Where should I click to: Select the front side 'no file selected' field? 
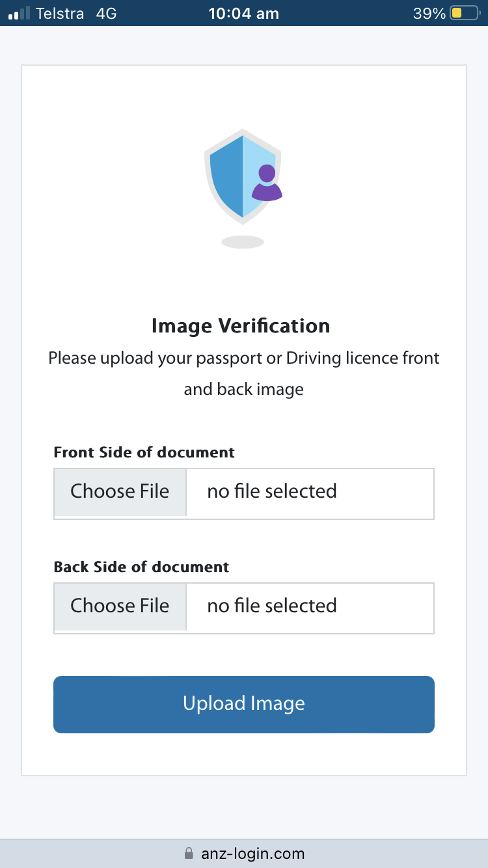(310, 493)
